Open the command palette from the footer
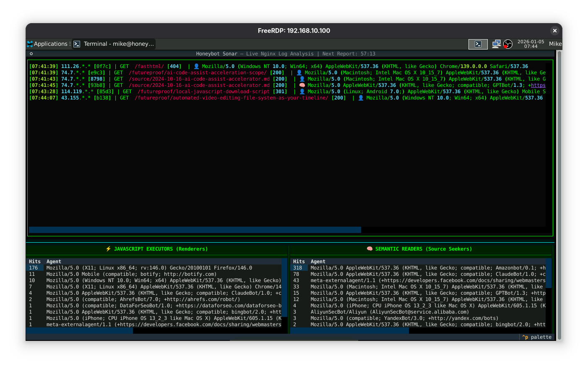588x369 pixels. tap(537, 337)
